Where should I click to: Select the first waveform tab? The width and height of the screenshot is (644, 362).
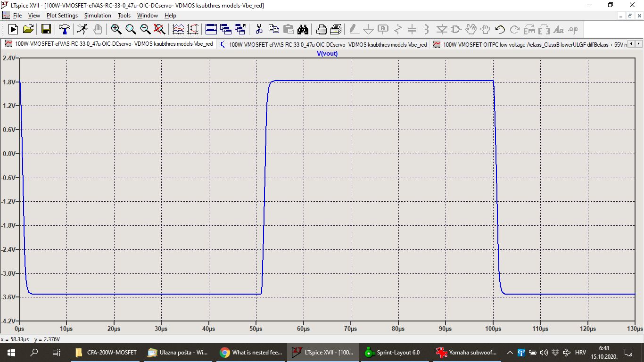(109, 44)
